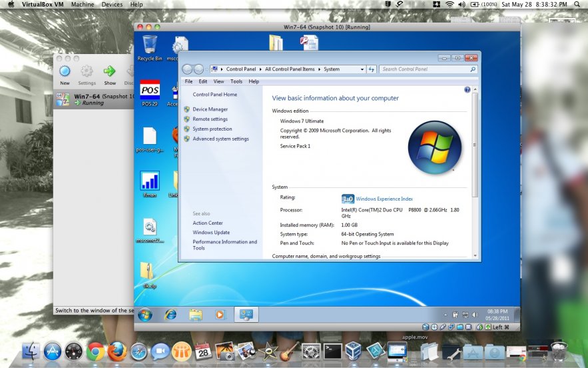This screenshot has height=368, width=588.
Task: Open the help icon in System window
Action: click(467, 89)
